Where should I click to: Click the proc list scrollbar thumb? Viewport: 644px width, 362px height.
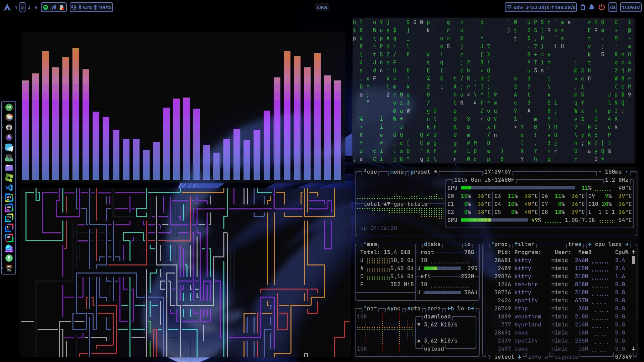point(633,260)
